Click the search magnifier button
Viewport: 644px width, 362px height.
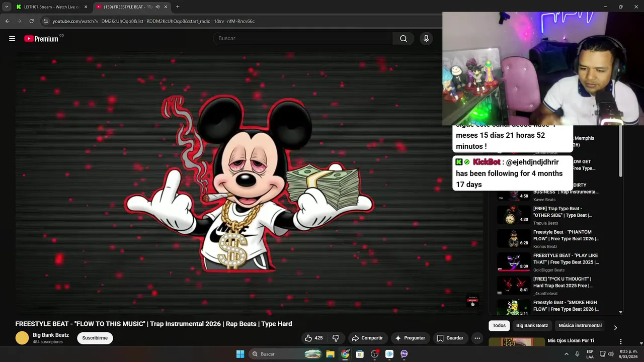click(x=404, y=39)
